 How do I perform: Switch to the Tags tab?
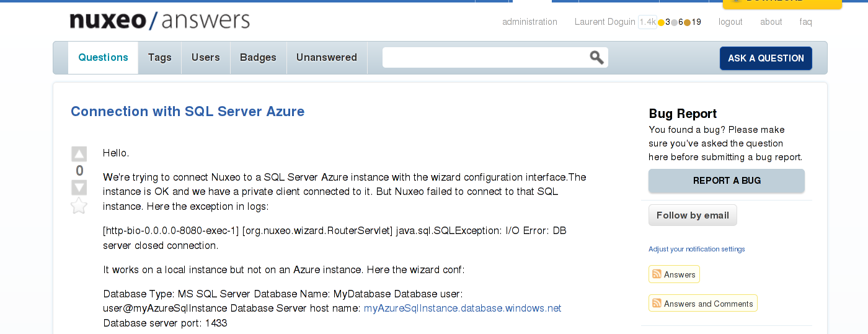pos(159,58)
